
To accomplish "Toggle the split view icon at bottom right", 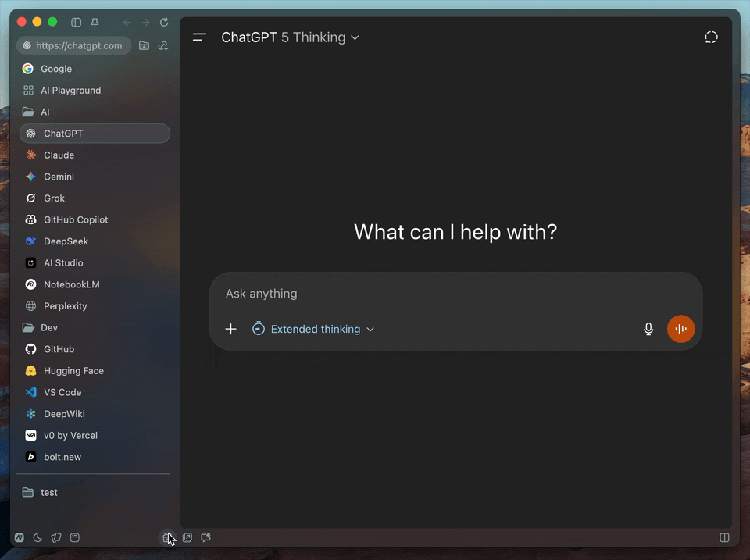I will [725, 537].
